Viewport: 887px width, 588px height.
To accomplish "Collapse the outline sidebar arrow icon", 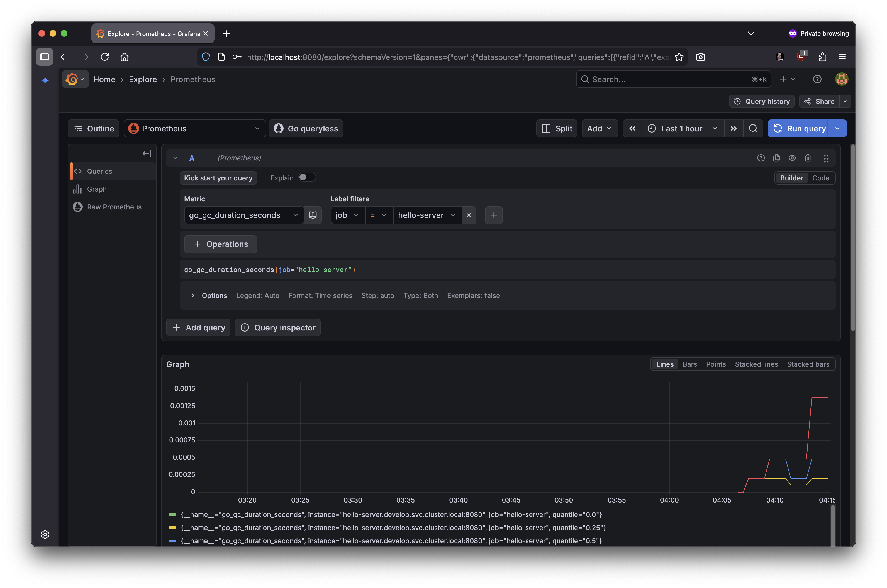I will [147, 153].
